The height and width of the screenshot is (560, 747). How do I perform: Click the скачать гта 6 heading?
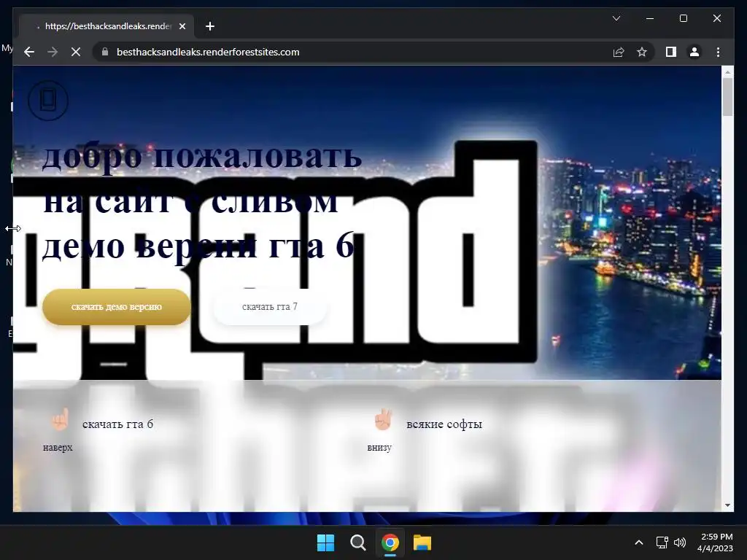(117, 424)
